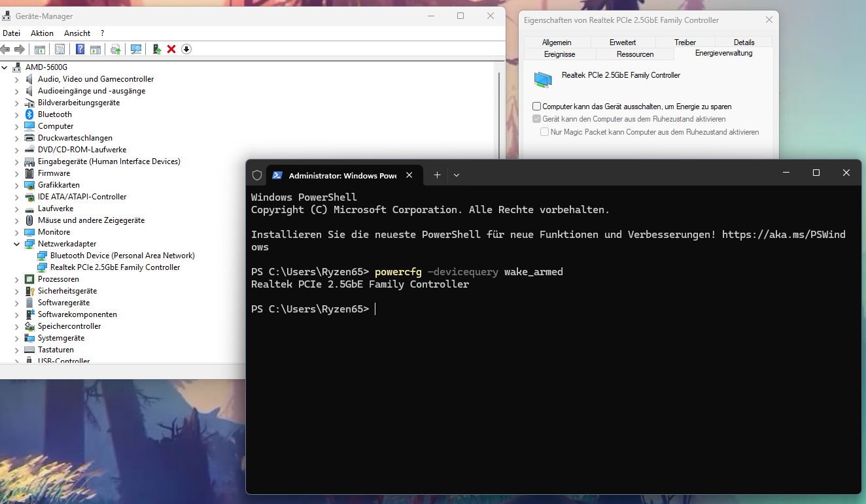866x504 pixels.
Task: Open the Ansicht menu
Action: click(x=77, y=33)
